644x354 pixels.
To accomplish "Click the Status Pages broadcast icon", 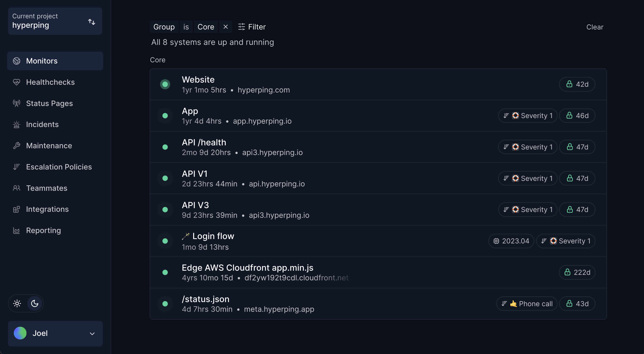I will [16, 103].
